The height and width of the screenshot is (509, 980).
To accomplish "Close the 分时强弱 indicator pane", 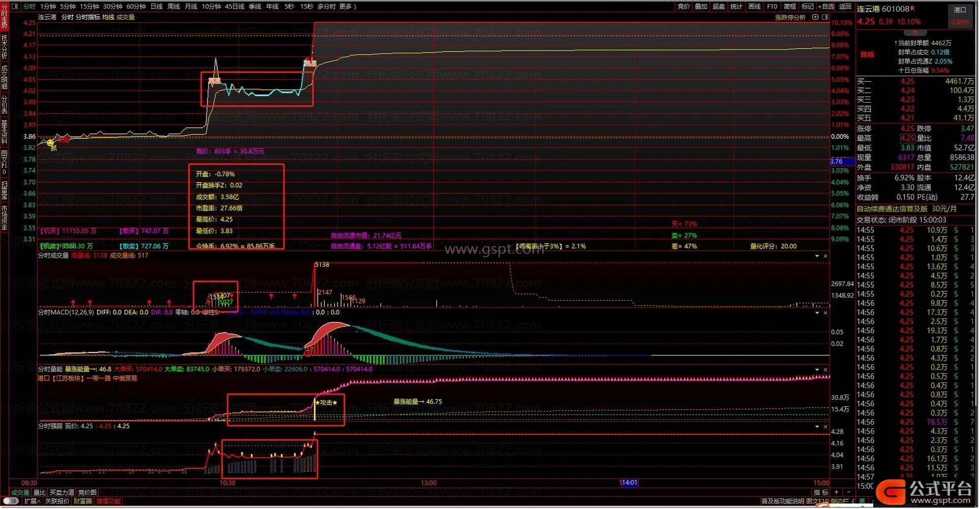I will tap(825, 427).
